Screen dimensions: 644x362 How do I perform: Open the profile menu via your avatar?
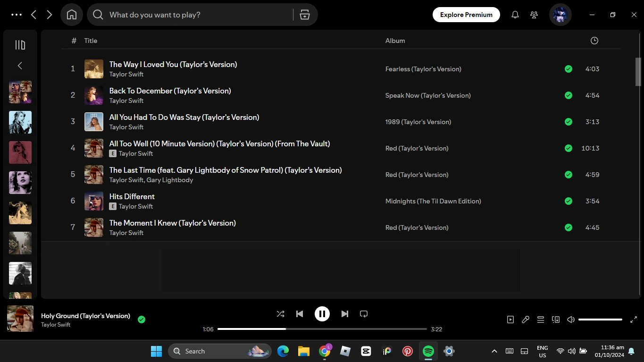coord(560,15)
